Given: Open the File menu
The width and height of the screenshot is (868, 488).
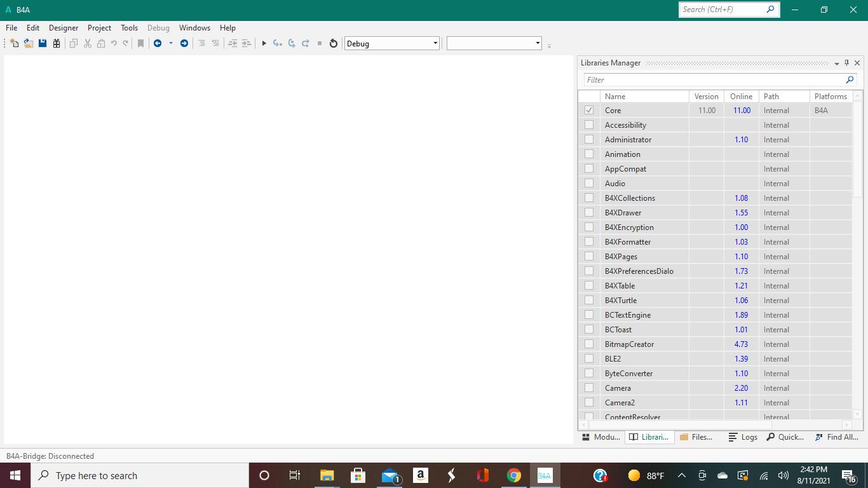Looking at the screenshot, I should click(11, 28).
